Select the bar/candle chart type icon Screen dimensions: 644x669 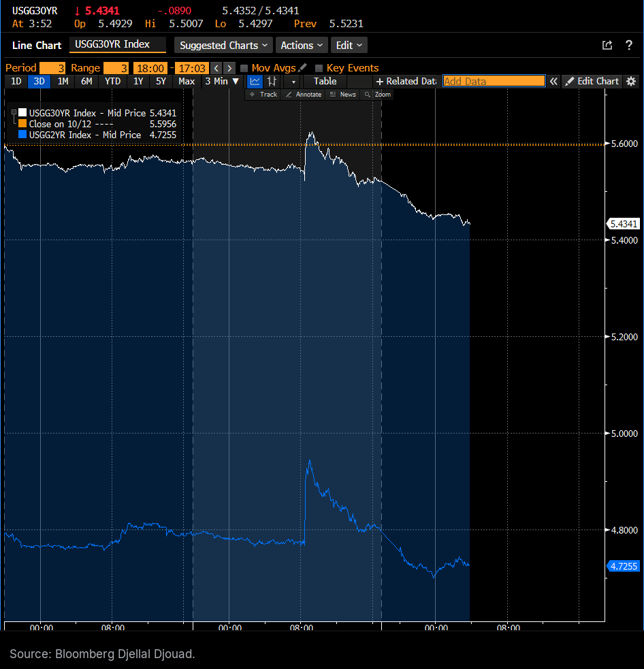click(272, 81)
